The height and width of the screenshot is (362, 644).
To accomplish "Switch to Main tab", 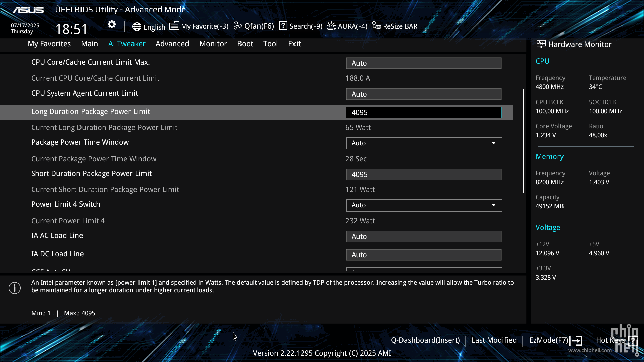I will (x=90, y=44).
